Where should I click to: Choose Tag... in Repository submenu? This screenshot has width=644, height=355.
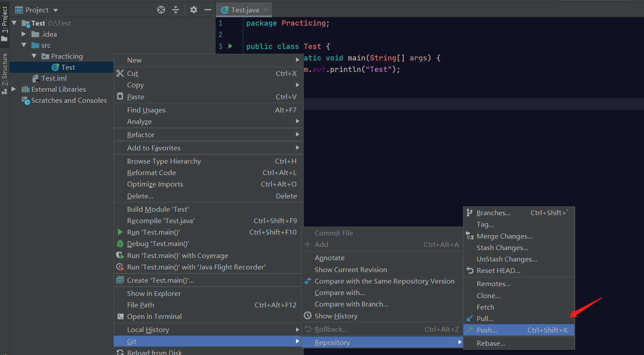point(519,224)
